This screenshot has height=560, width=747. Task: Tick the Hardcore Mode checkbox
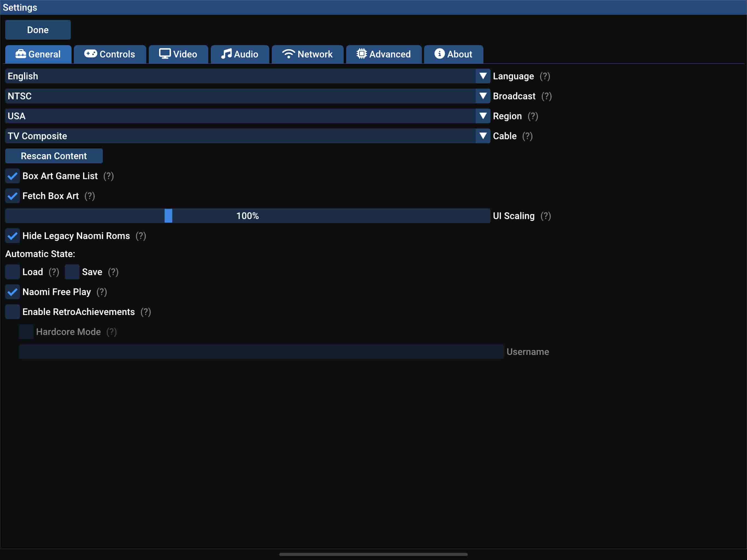pos(26,332)
